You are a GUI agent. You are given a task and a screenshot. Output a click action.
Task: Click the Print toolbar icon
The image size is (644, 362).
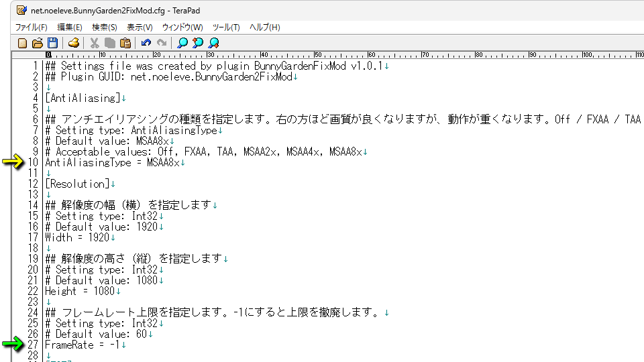[x=74, y=43]
